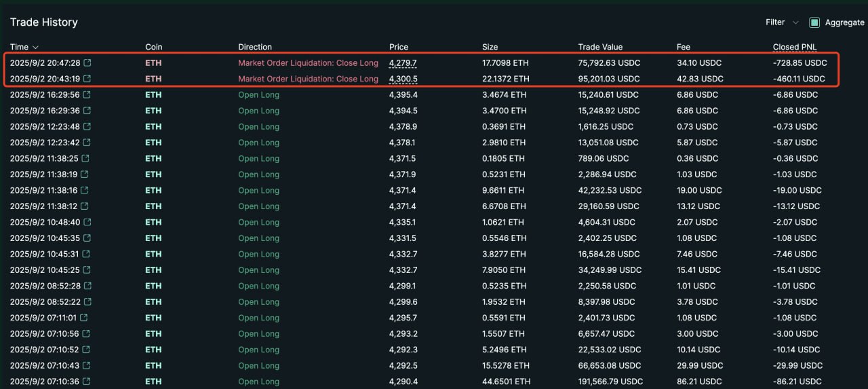
Task: Select the ETH coin in 20:43:19 row
Action: [x=153, y=79]
